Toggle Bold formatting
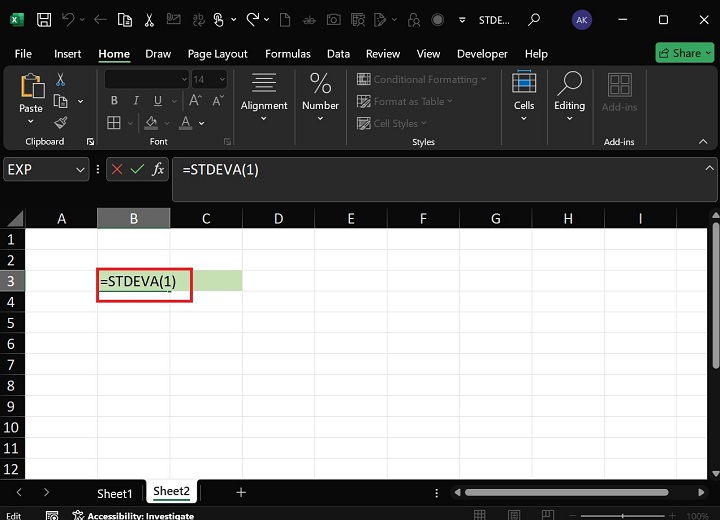The width and height of the screenshot is (720, 520). click(x=114, y=101)
